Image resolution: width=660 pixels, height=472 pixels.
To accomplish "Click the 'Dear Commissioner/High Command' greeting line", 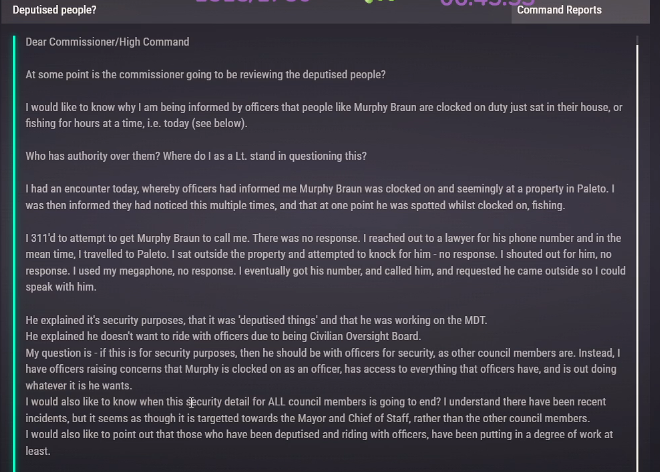I will point(107,42).
